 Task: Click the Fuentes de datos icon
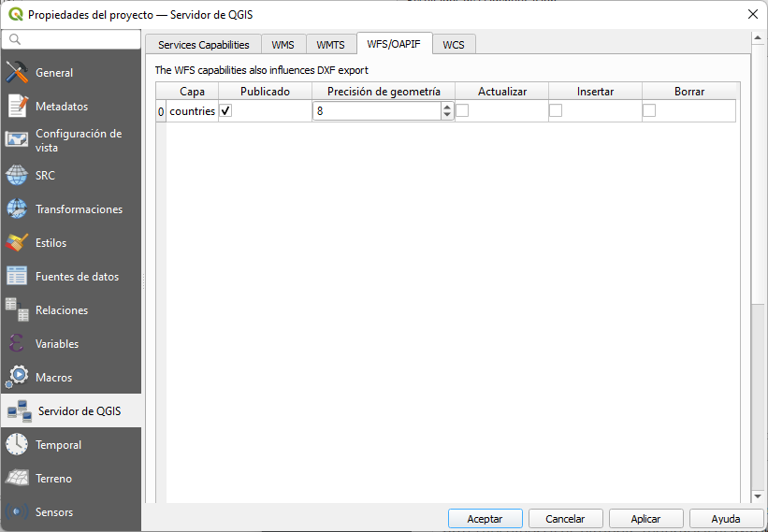click(17, 276)
